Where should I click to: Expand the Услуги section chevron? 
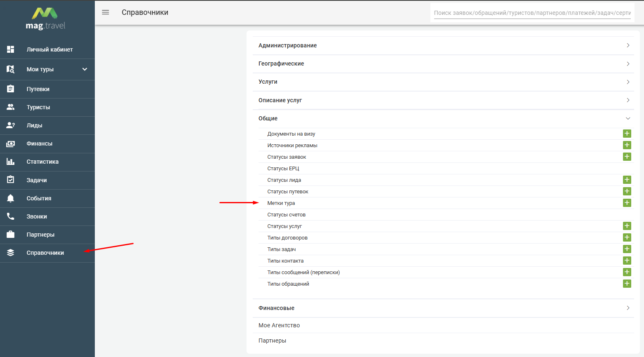628,82
